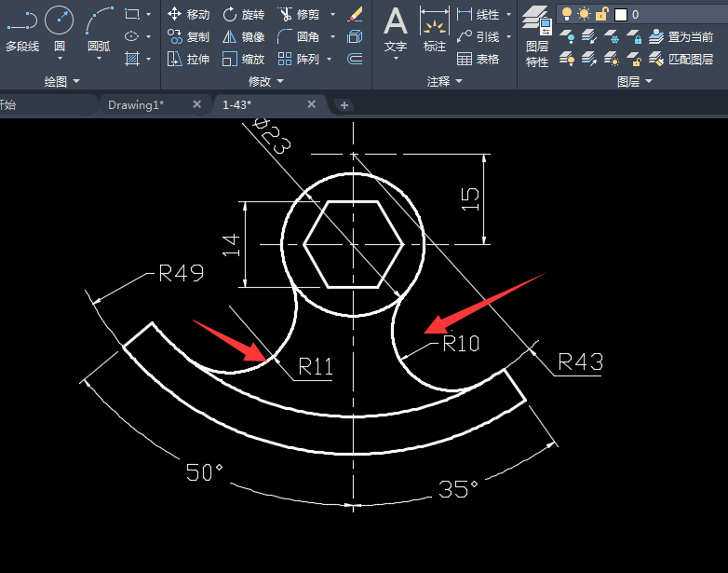This screenshot has width=728, height=573.
Task: Open hatch tool dropdown arrow
Action: point(149,59)
